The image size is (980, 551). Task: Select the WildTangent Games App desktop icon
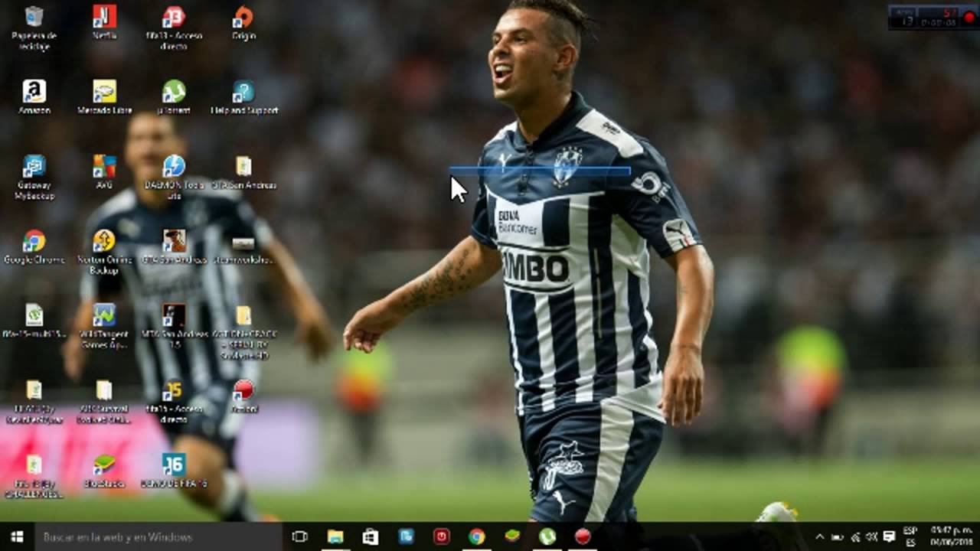[104, 327]
